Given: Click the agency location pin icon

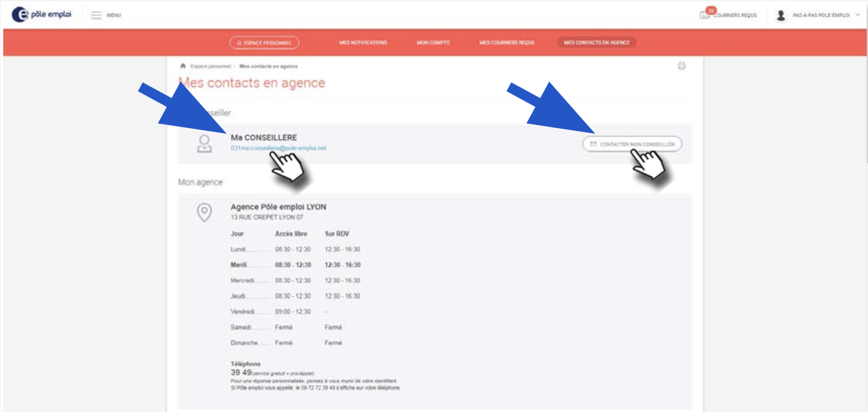Looking at the screenshot, I should pyautogui.click(x=204, y=212).
